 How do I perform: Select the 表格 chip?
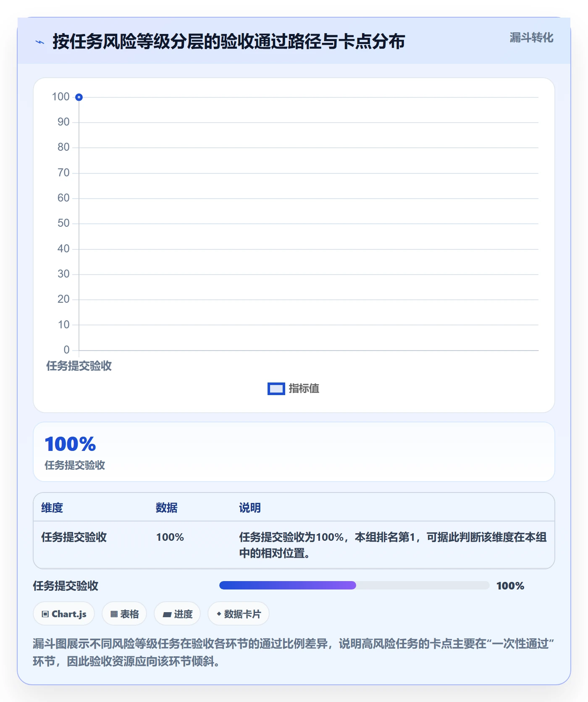(x=124, y=614)
